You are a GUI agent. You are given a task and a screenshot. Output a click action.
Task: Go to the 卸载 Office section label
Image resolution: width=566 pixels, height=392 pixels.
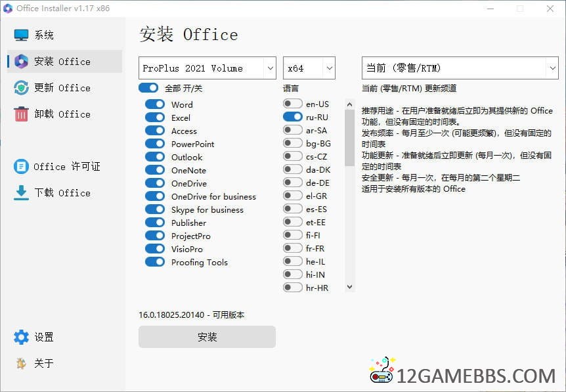click(62, 114)
